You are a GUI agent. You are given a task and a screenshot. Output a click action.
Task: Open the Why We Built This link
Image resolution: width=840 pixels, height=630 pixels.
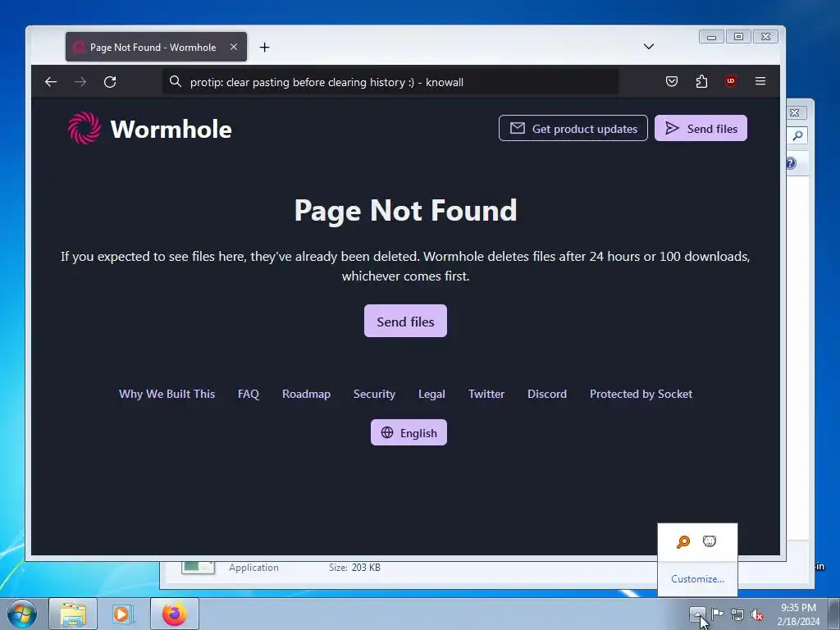click(167, 394)
